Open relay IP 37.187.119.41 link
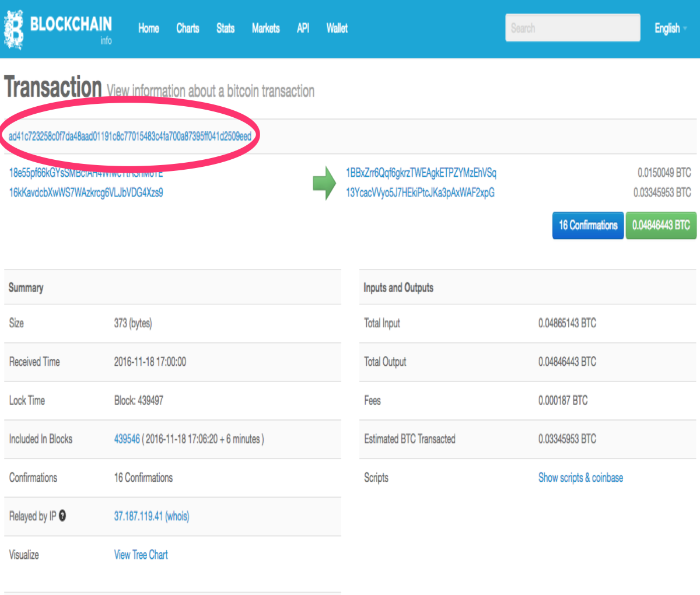 tap(138, 516)
